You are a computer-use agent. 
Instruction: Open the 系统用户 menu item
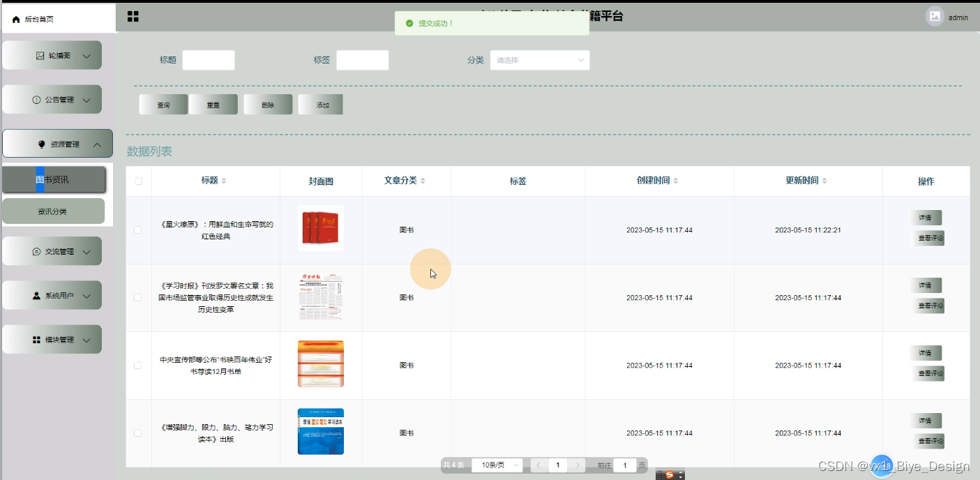pos(52,296)
